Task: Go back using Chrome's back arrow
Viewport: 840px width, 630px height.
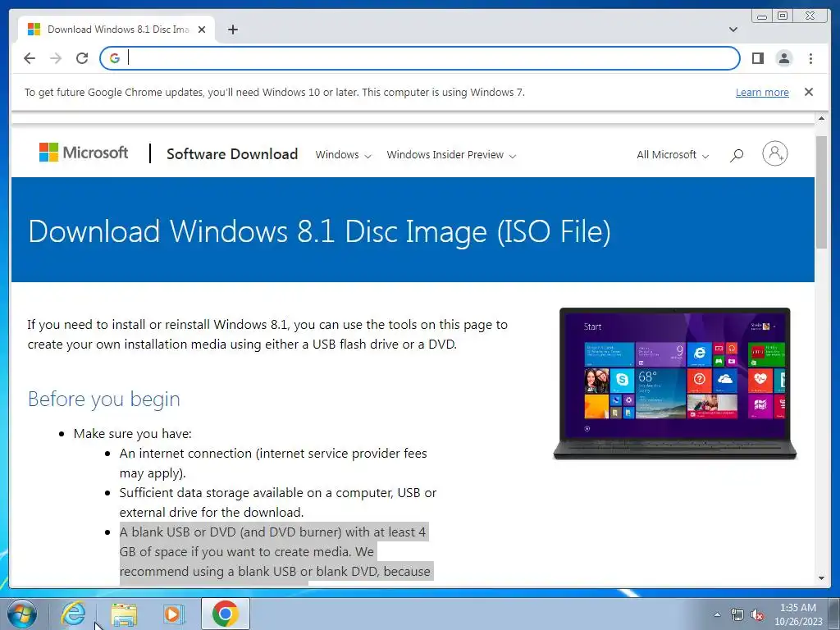Action: pos(30,58)
